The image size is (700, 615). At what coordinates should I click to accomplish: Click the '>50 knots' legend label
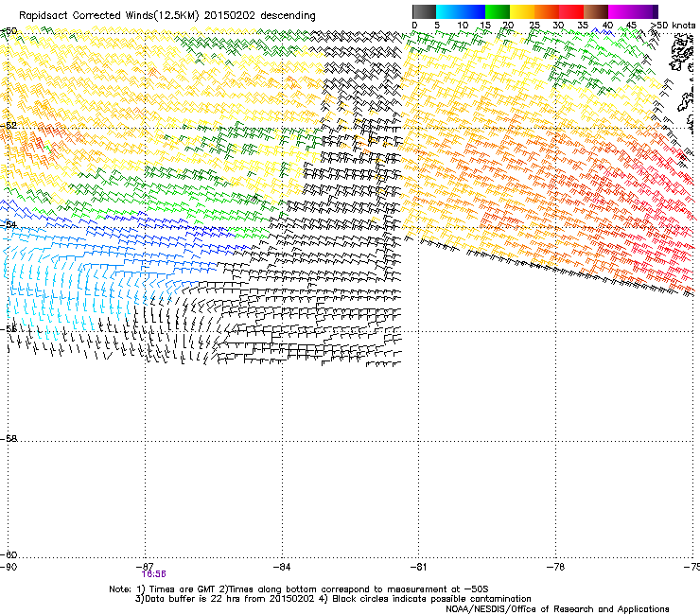(x=674, y=26)
